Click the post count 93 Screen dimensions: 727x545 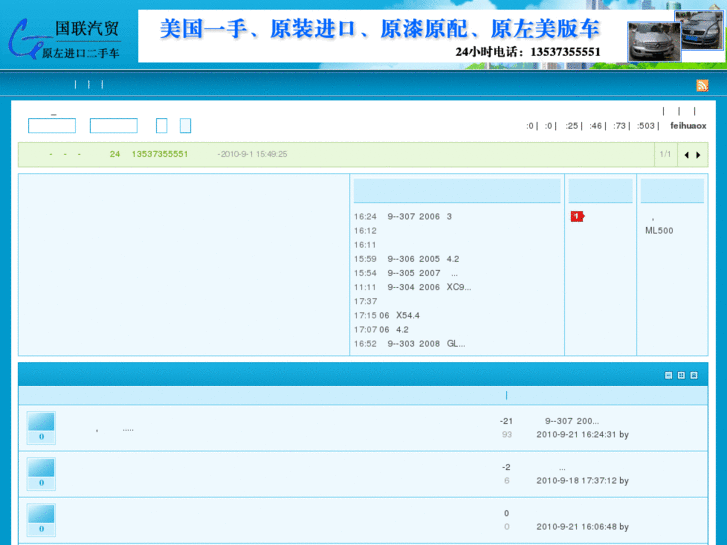pos(507,435)
